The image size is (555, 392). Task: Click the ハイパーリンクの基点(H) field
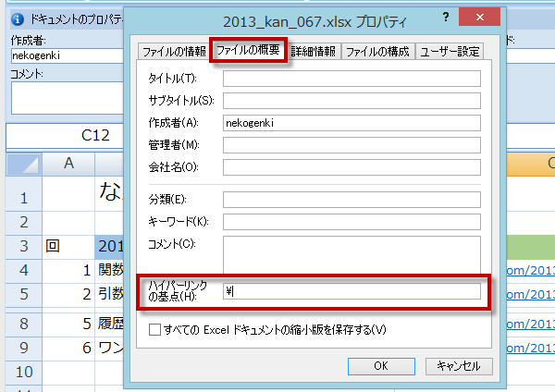pos(351,291)
